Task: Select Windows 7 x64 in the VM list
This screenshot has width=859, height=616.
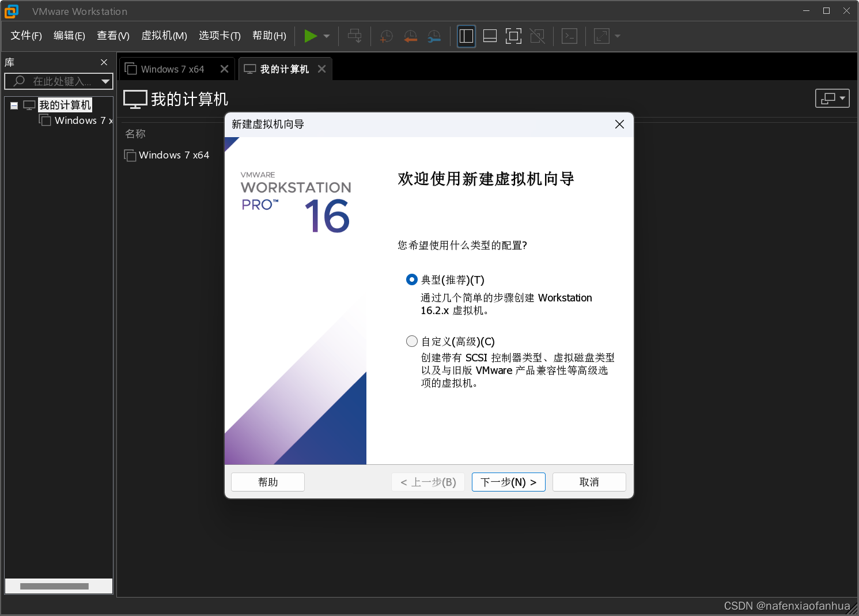Action: tap(174, 155)
